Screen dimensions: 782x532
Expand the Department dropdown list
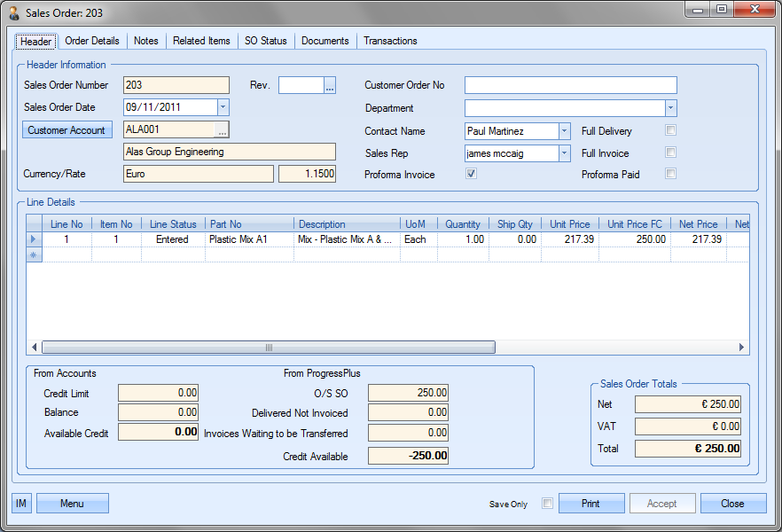click(671, 108)
